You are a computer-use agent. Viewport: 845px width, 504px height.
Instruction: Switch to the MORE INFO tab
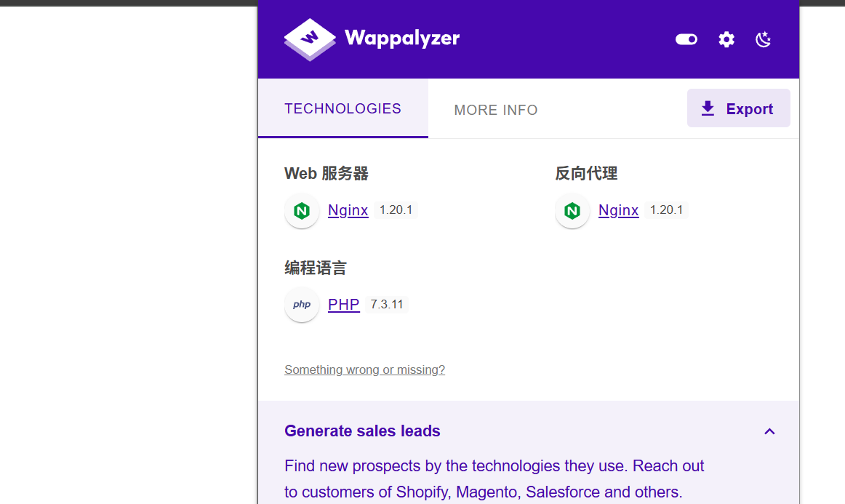tap(495, 109)
